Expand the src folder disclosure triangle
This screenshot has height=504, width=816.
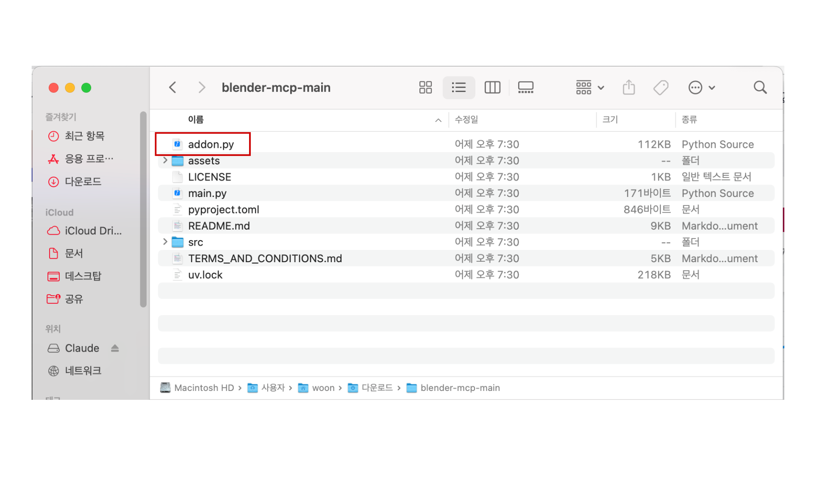165,242
